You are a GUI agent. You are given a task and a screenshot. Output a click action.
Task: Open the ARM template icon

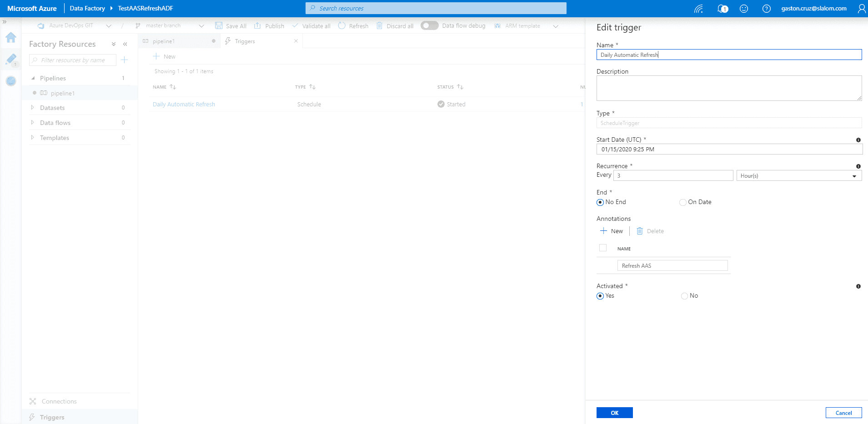pos(497,25)
